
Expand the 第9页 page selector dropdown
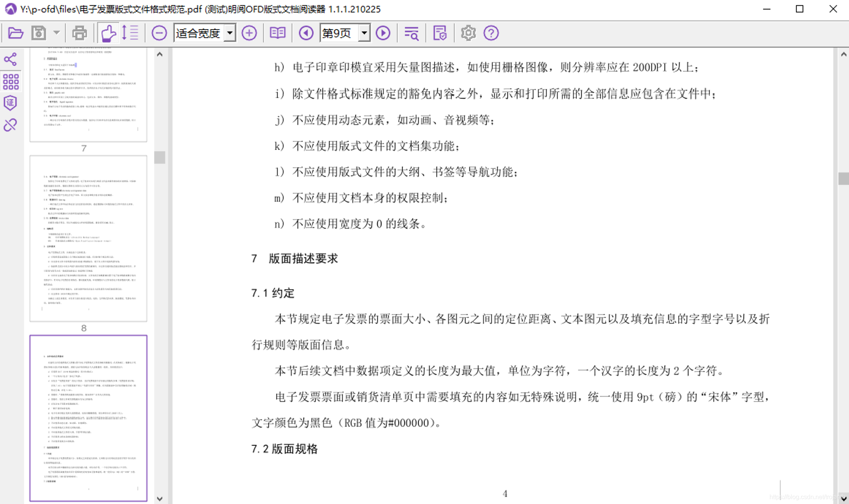(364, 33)
